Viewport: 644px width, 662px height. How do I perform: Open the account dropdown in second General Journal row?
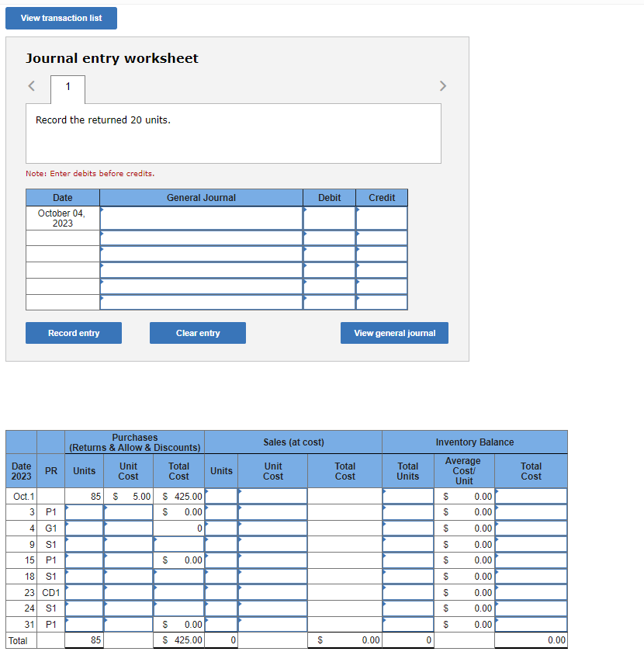pos(200,237)
